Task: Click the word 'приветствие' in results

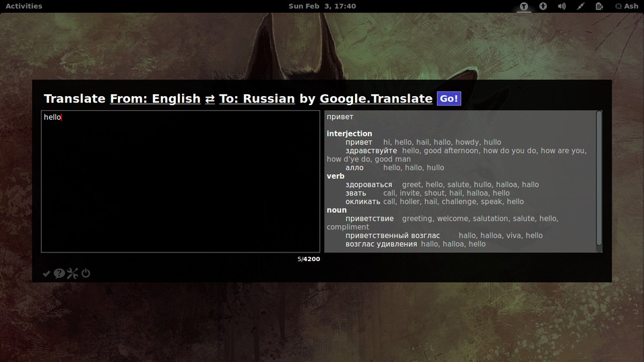Action: 369,219
